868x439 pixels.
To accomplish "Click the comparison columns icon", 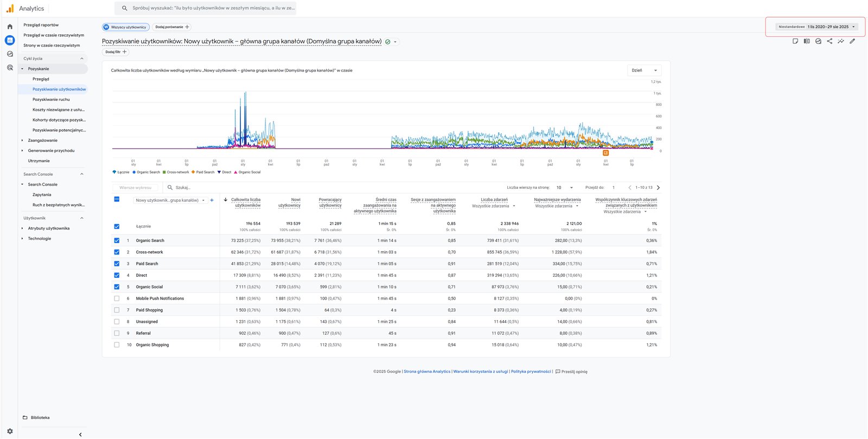I will pyautogui.click(x=807, y=41).
